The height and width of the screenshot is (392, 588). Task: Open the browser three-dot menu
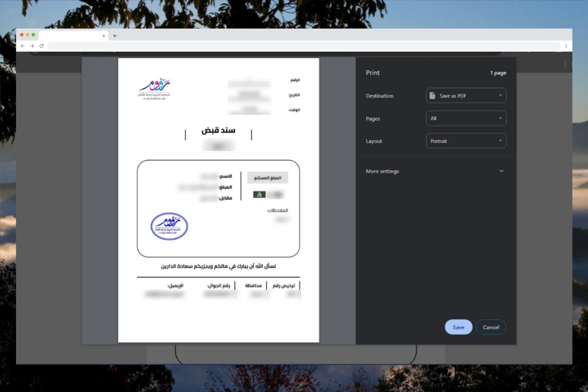point(566,46)
